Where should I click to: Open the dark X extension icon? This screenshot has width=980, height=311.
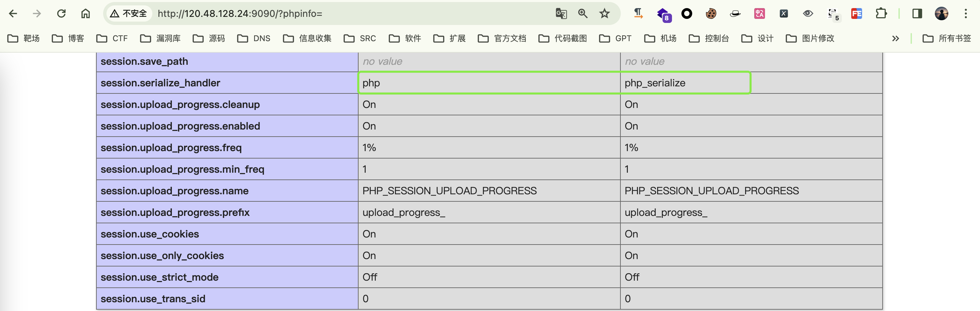784,14
